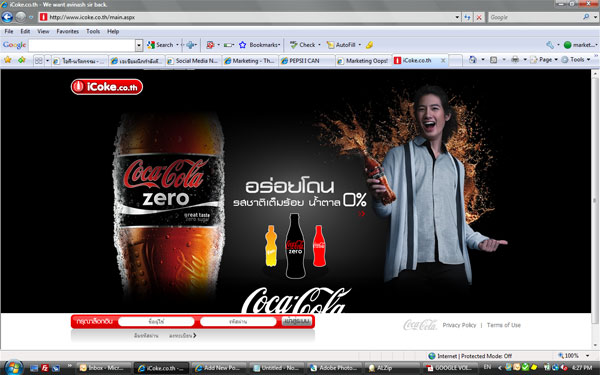Click the browser Back arrow button

(7, 17)
